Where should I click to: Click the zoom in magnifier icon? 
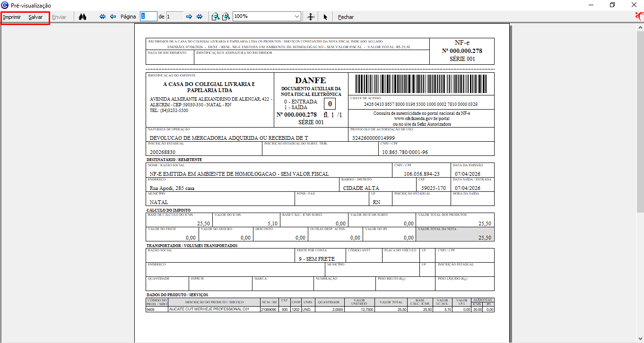(226, 17)
